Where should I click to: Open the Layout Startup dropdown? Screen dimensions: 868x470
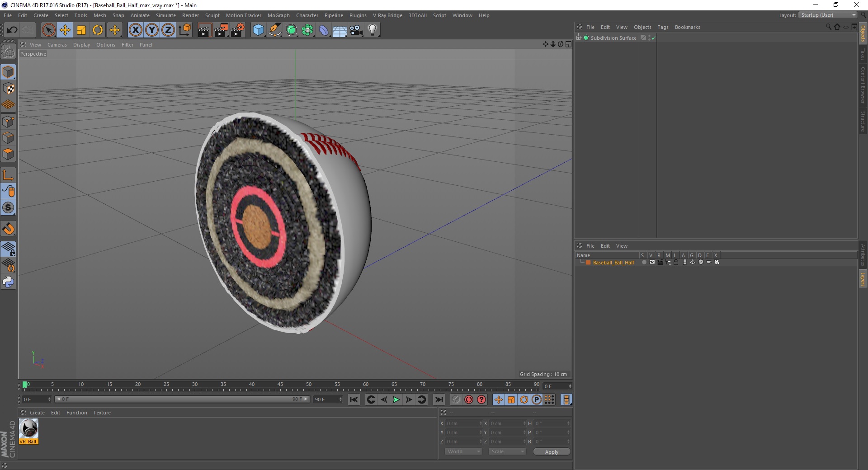point(828,15)
